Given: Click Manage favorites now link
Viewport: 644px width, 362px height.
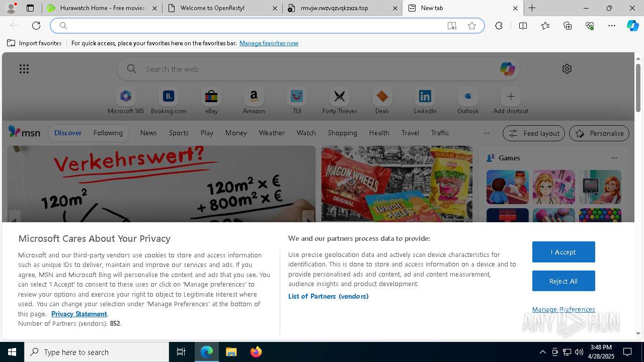Looking at the screenshot, I should point(269,43).
